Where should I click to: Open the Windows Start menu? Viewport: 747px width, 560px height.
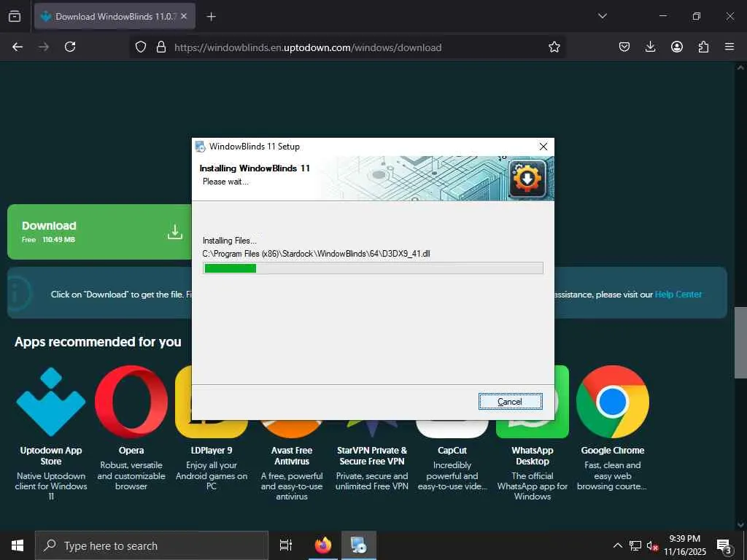pyautogui.click(x=18, y=545)
